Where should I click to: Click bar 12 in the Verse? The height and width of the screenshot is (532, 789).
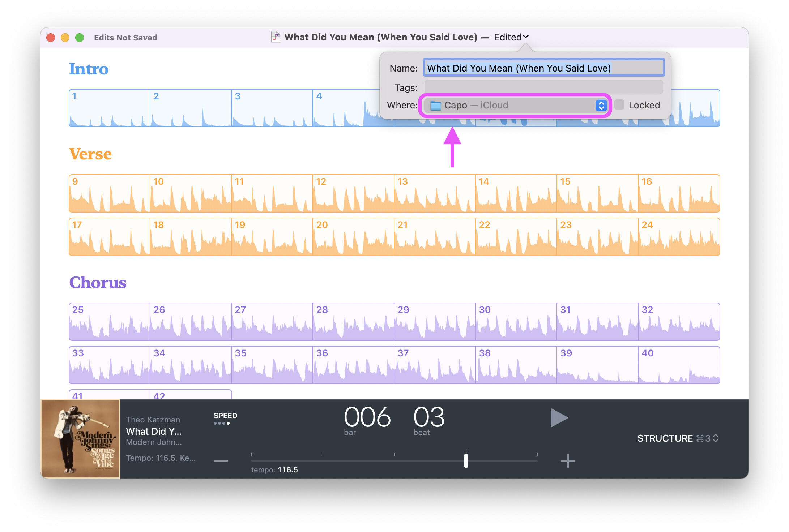tap(354, 193)
